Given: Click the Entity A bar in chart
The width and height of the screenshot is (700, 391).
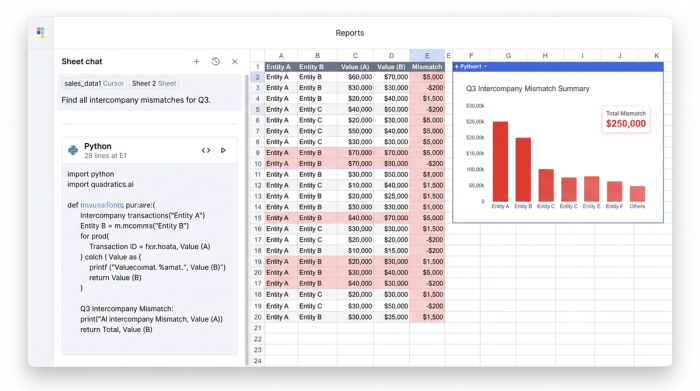Looking at the screenshot, I should coord(500,162).
